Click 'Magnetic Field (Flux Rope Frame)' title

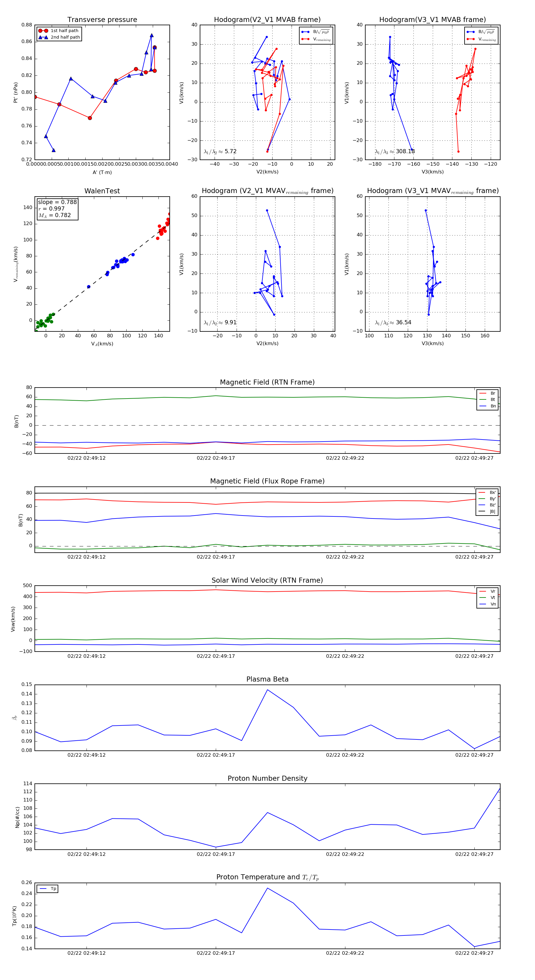(x=267, y=481)
